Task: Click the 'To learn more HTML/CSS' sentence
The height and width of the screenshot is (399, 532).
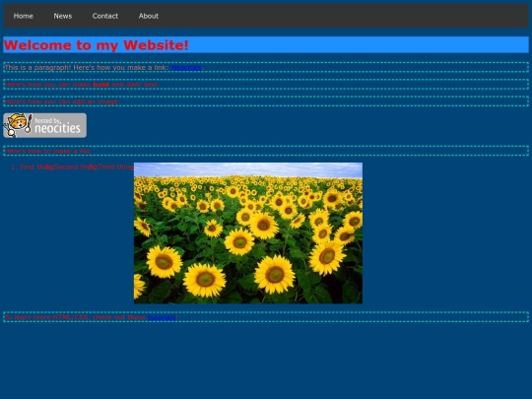Action: [92, 317]
